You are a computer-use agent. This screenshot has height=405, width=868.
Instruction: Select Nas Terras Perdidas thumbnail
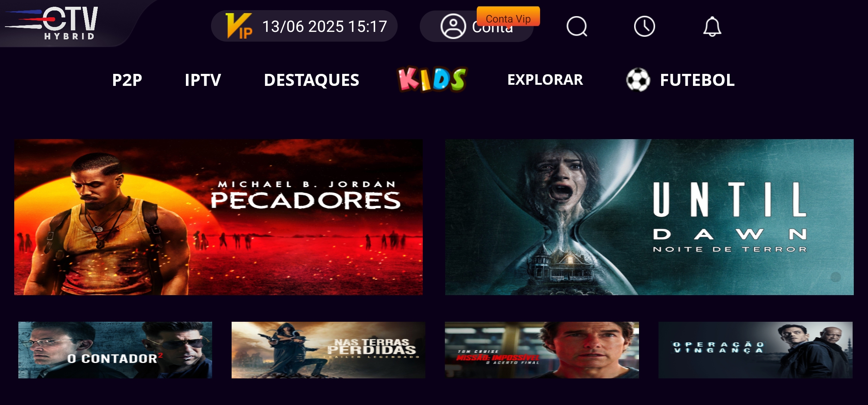tap(328, 350)
